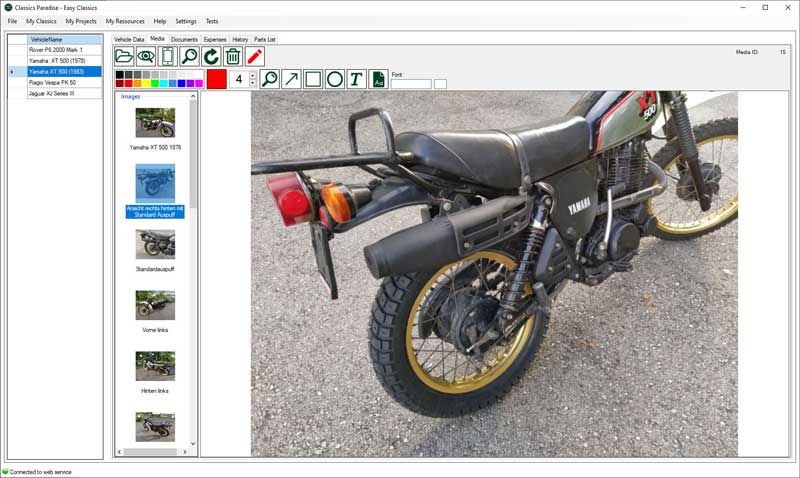Select the Vorne links thumbnail
Viewport: 800px width, 478px height.
[x=155, y=305]
